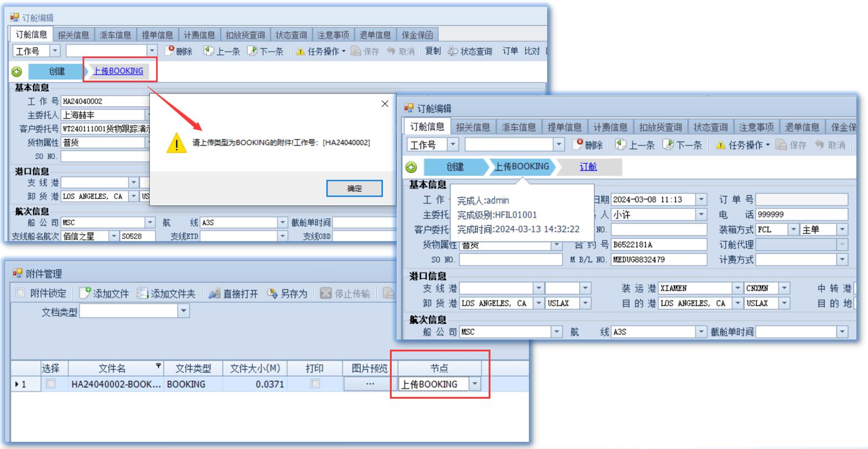Click 上一条 in left 订舱编辑 toolbar
The height and width of the screenshot is (449, 868).
[x=221, y=51]
